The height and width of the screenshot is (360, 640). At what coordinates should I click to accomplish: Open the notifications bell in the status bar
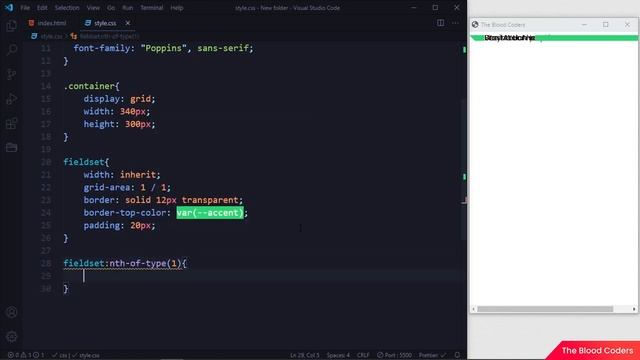457,355
